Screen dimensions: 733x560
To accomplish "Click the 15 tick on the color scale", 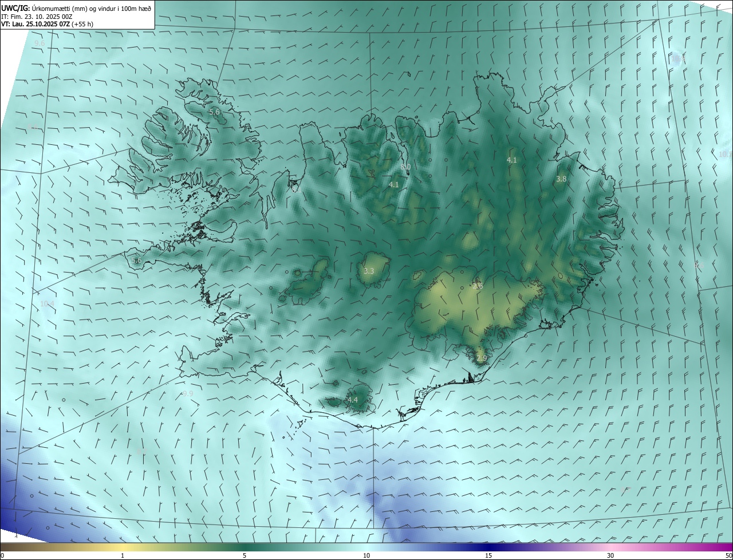I will coord(488,555).
